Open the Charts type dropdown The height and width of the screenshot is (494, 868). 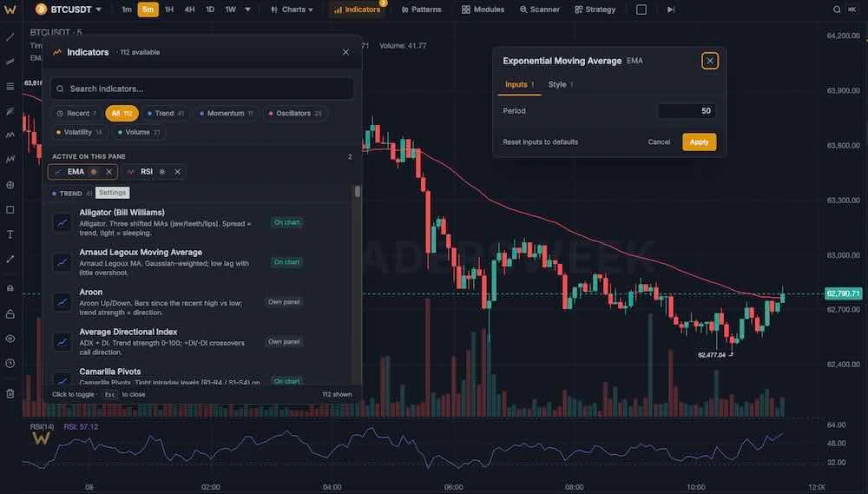point(292,10)
